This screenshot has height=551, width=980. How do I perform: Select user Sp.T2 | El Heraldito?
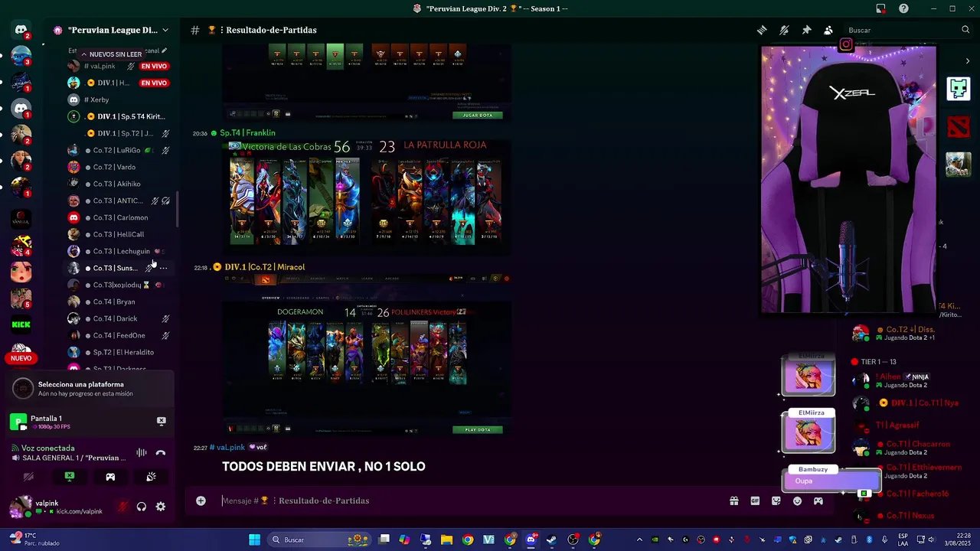(x=123, y=352)
